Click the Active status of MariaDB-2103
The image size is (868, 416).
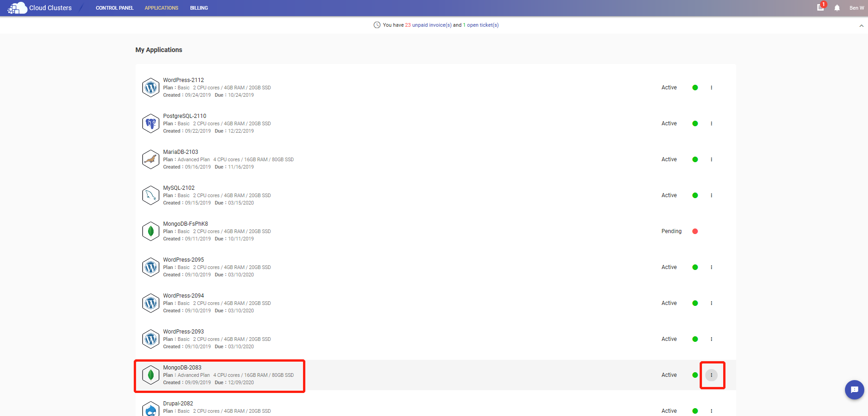(669, 159)
